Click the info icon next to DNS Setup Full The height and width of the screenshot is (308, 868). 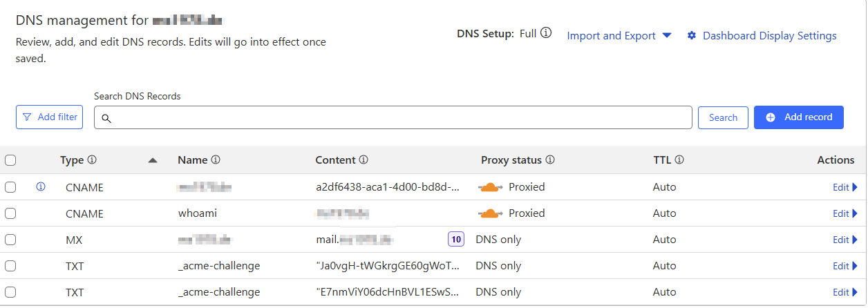546,33
